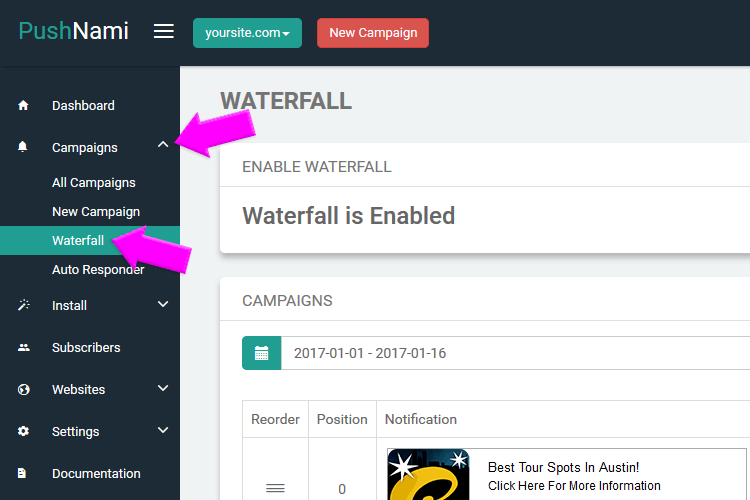Expand the Settings submenu chevron
The image size is (750, 500).
(163, 431)
